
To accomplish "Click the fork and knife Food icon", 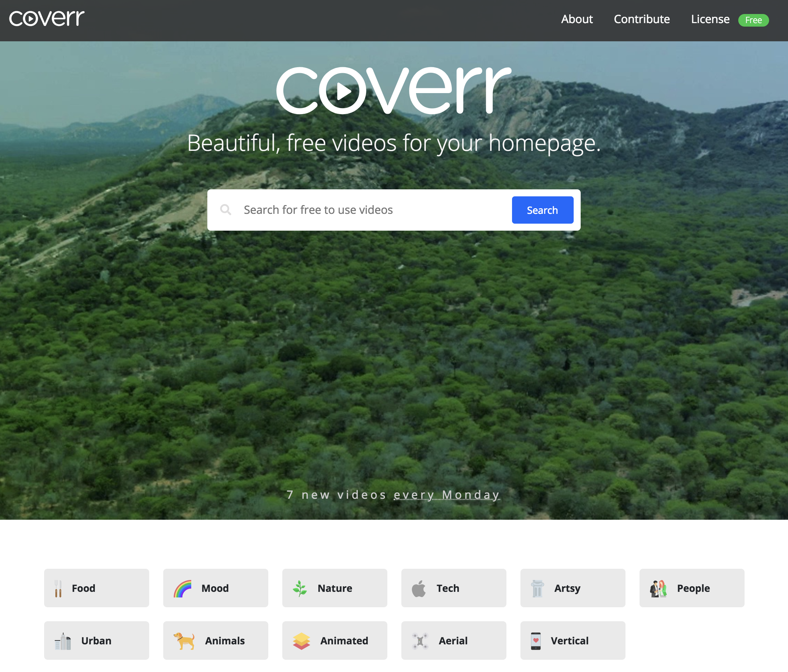I will point(58,588).
